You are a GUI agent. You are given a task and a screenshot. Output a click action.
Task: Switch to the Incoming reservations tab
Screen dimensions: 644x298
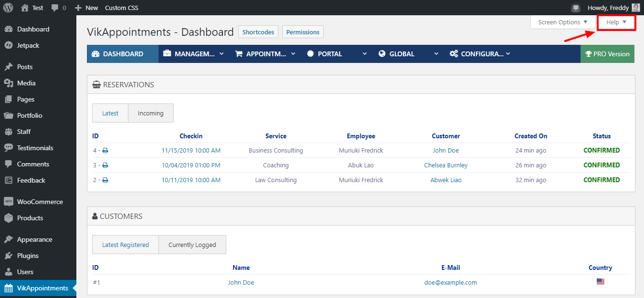[x=151, y=113]
